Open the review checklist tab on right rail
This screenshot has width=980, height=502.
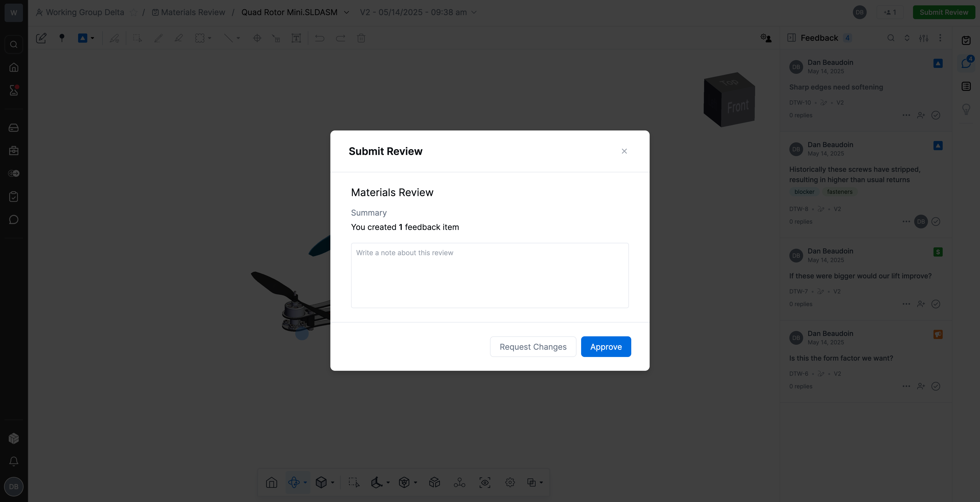click(x=966, y=40)
